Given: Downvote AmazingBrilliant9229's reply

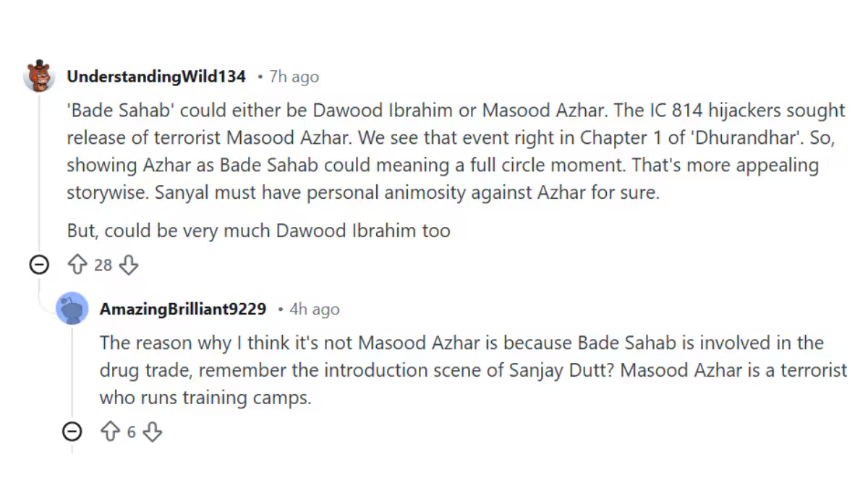Looking at the screenshot, I should coord(152,432).
